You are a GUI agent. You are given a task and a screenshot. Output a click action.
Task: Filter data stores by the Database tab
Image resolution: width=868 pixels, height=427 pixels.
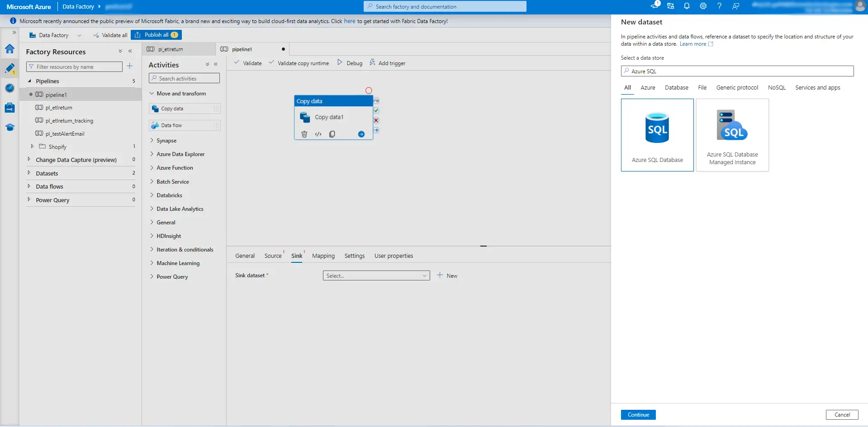(x=677, y=88)
